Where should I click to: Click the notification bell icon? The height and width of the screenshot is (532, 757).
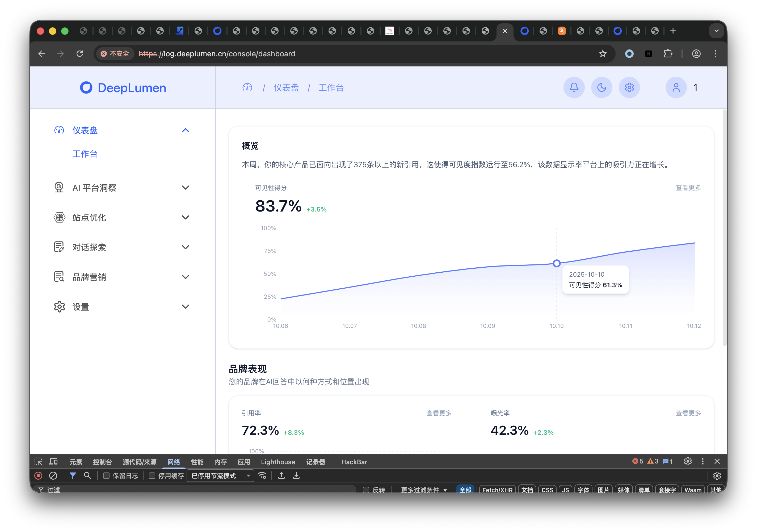[x=574, y=88]
